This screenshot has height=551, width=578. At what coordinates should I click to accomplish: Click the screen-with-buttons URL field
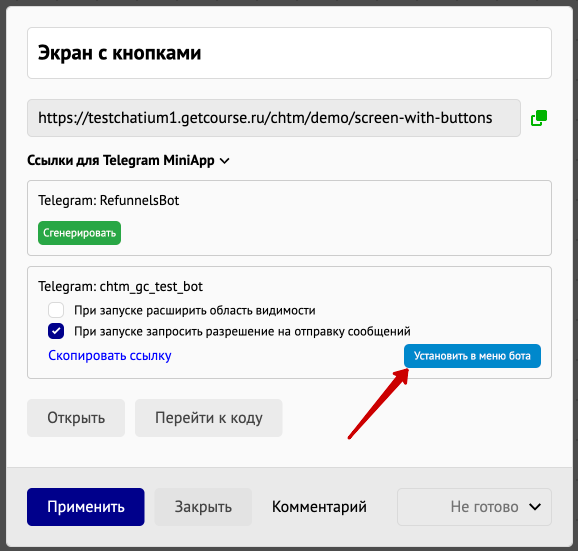[x=274, y=118]
